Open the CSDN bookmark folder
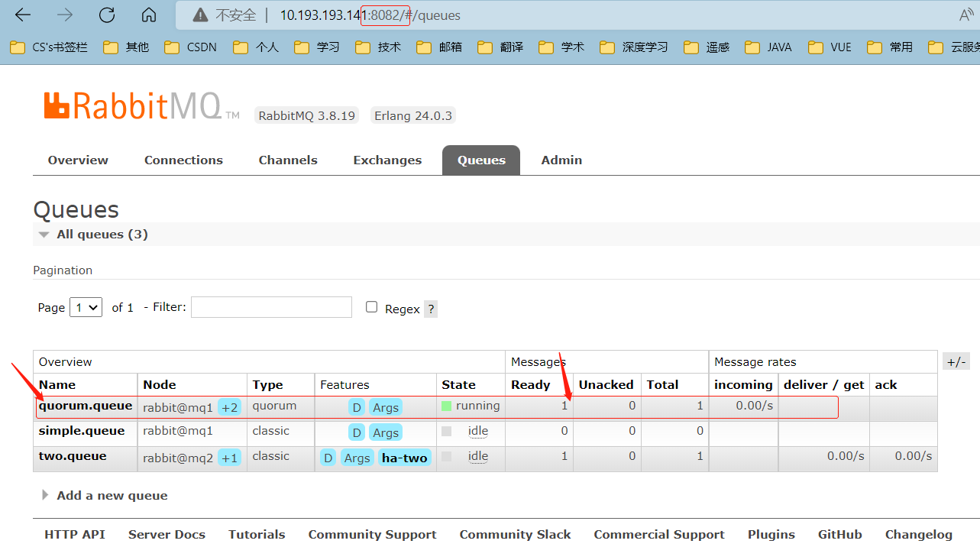The image size is (980, 560). coord(190,47)
